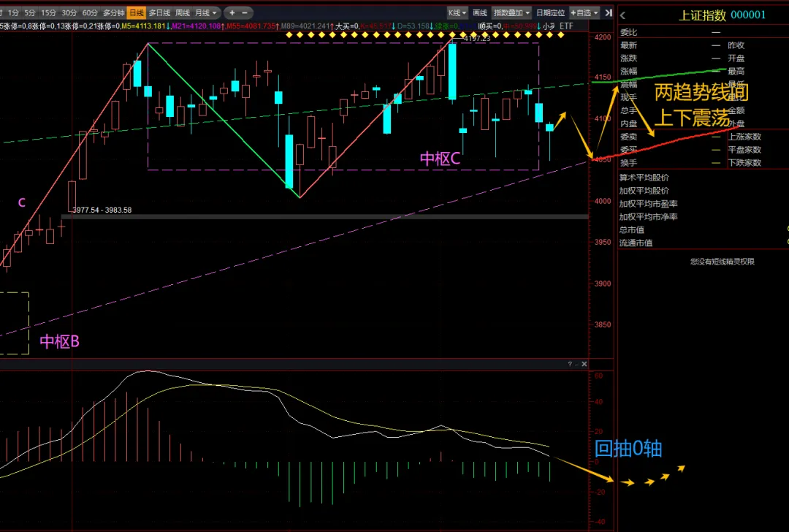789x532 pixels.
Task: Click the 开盘 label
Action: [736, 58]
